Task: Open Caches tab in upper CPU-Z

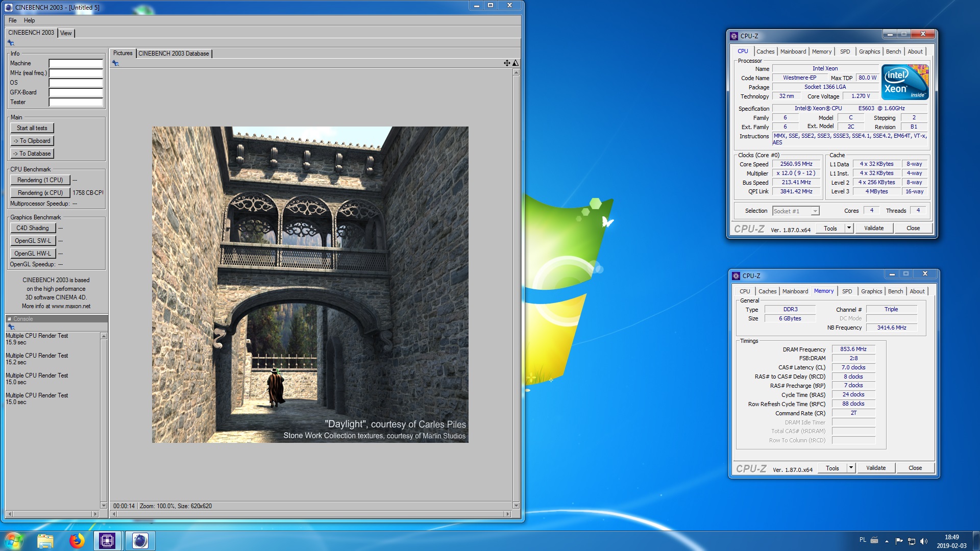Action: click(765, 52)
